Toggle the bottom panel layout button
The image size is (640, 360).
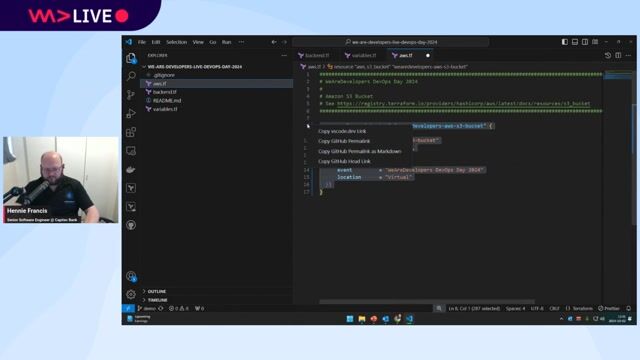[575, 42]
